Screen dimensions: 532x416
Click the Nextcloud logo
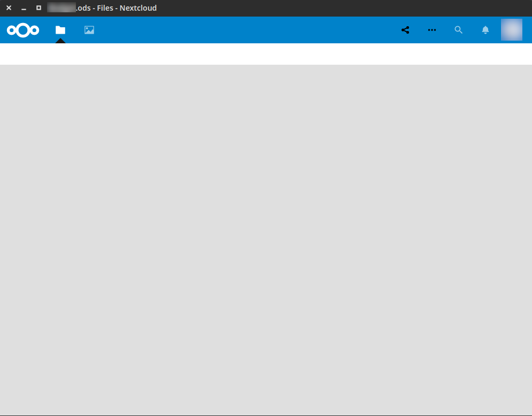click(23, 30)
